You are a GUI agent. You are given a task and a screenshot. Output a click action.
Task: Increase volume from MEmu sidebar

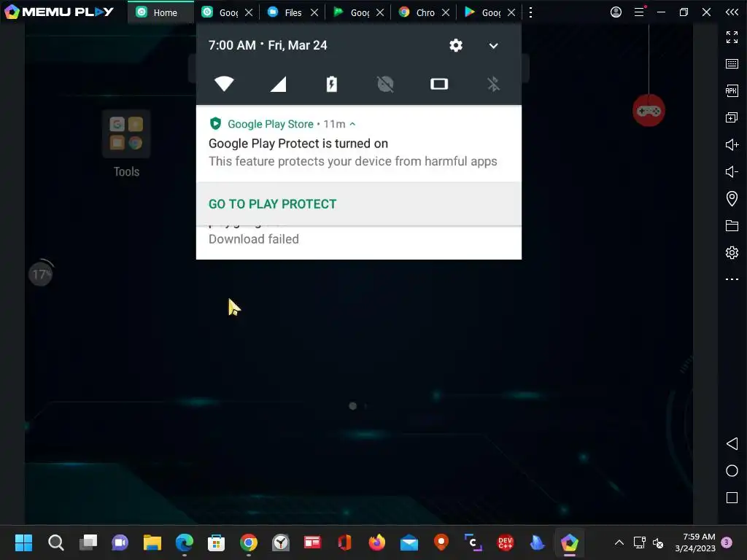[732, 145]
